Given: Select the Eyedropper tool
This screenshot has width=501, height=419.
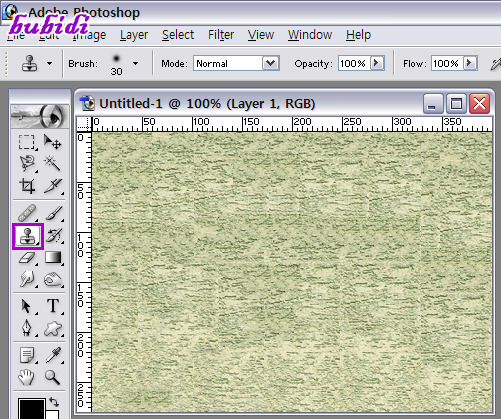Looking at the screenshot, I should (x=53, y=355).
